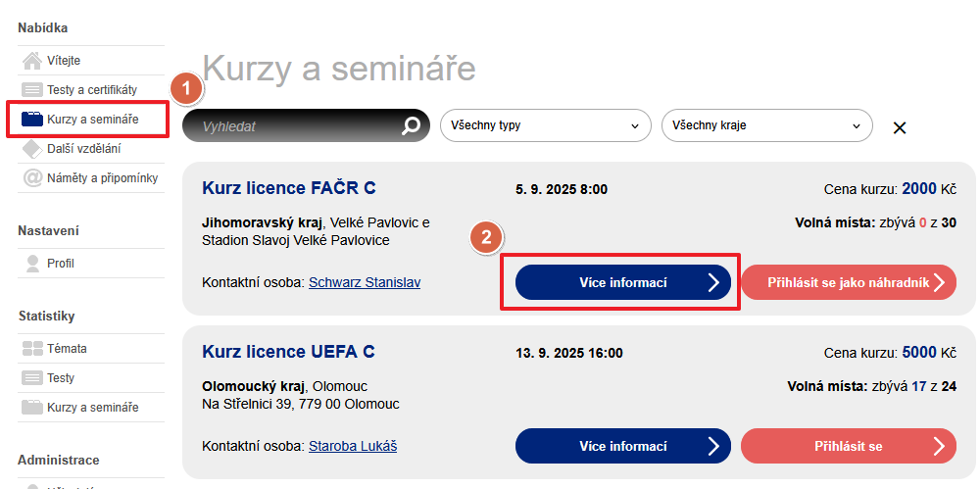Expand the Všechny kraje dropdown
This screenshot has height=489, width=980.
point(766,125)
